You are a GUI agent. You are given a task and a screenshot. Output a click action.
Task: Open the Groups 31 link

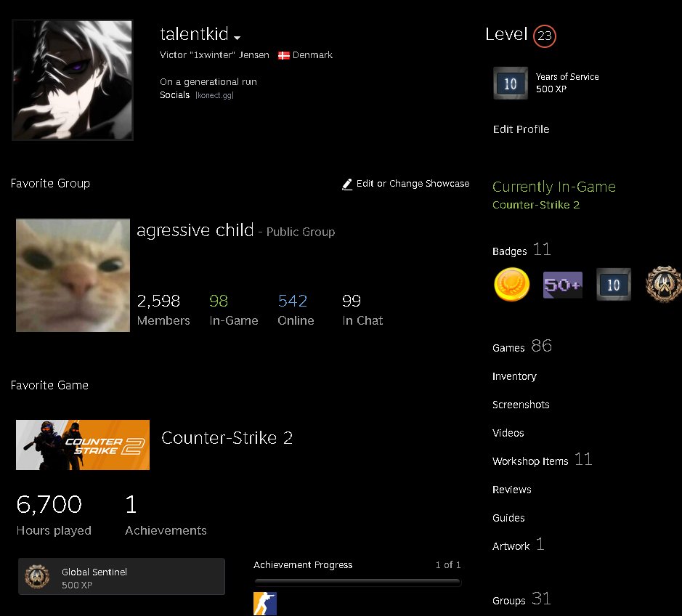click(521, 599)
